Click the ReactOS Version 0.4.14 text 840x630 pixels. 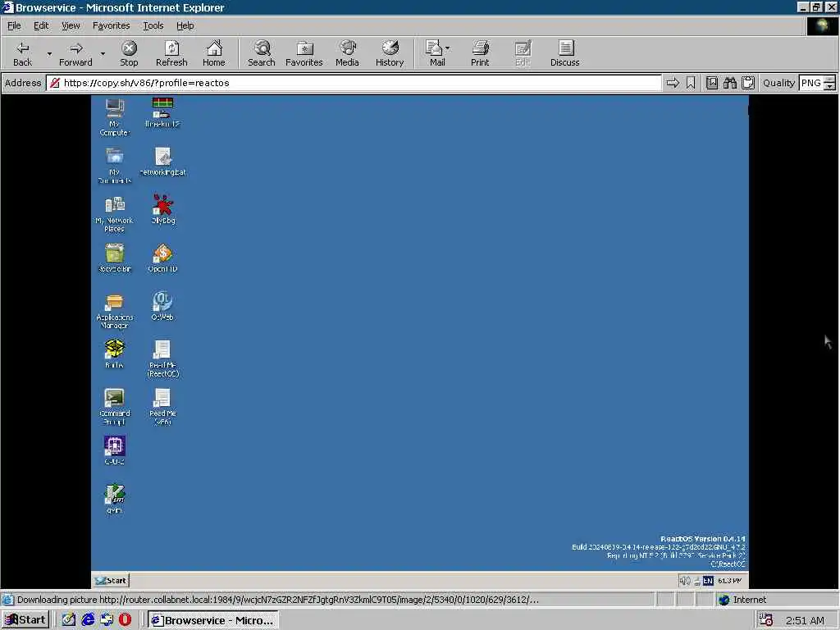(702, 538)
